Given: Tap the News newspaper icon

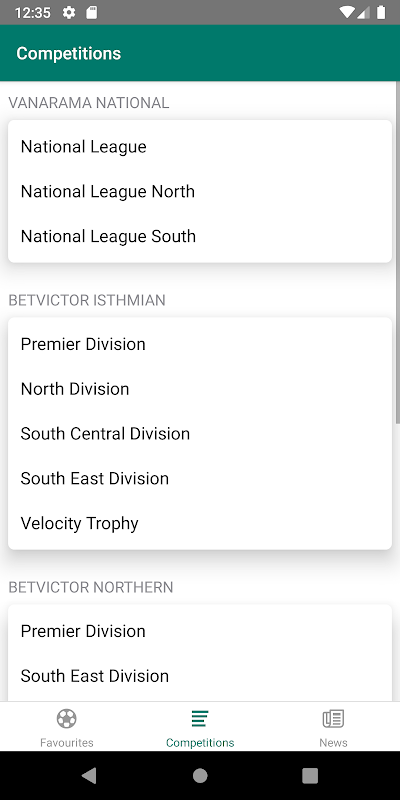Looking at the screenshot, I should (x=333, y=718).
